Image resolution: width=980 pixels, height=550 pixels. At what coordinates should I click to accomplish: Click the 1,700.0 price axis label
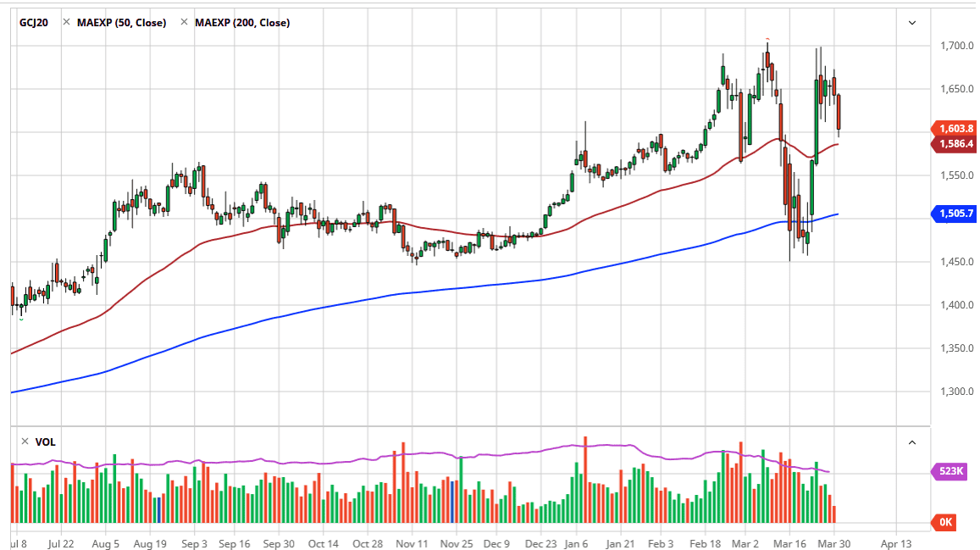click(956, 46)
